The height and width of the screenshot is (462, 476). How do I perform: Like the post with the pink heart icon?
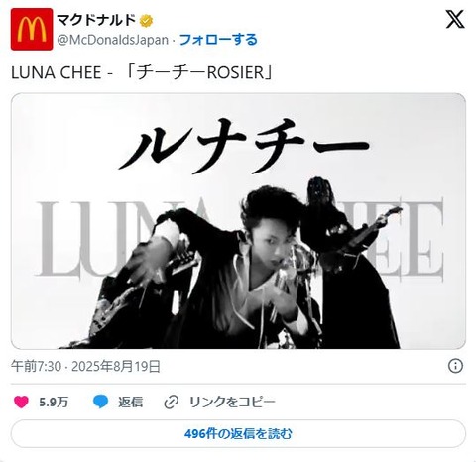pos(21,402)
